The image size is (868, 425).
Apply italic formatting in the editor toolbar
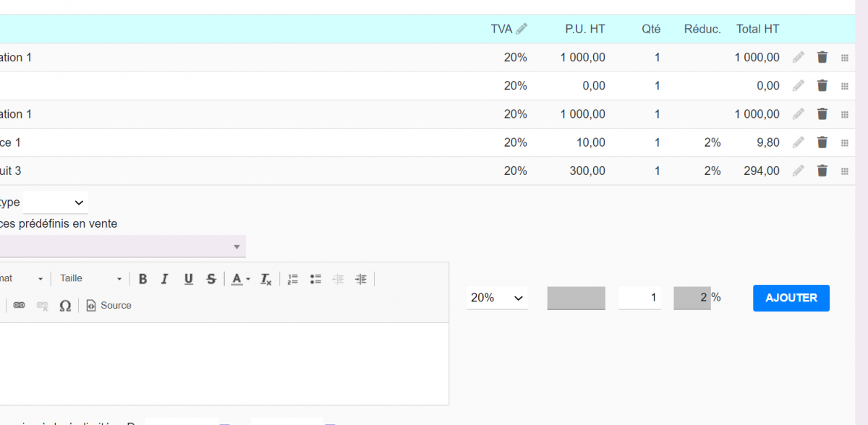pyautogui.click(x=165, y=279)
